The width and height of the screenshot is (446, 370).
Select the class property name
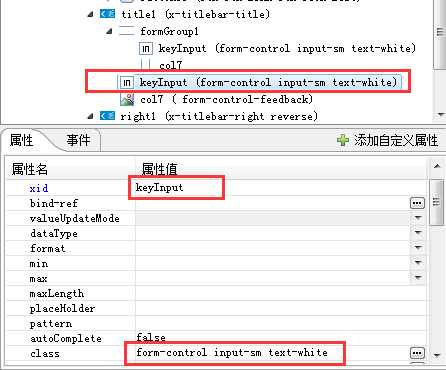click(x=45, y=354)
